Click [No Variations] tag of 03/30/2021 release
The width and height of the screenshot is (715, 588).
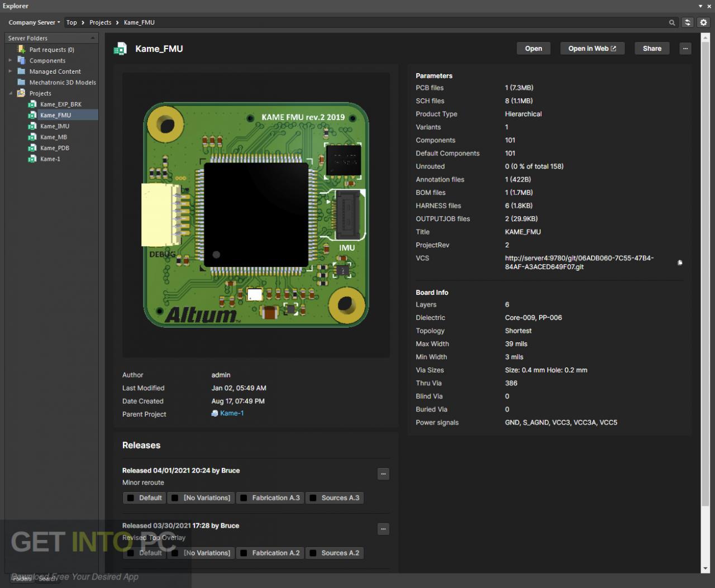click(x=201, y=553)
